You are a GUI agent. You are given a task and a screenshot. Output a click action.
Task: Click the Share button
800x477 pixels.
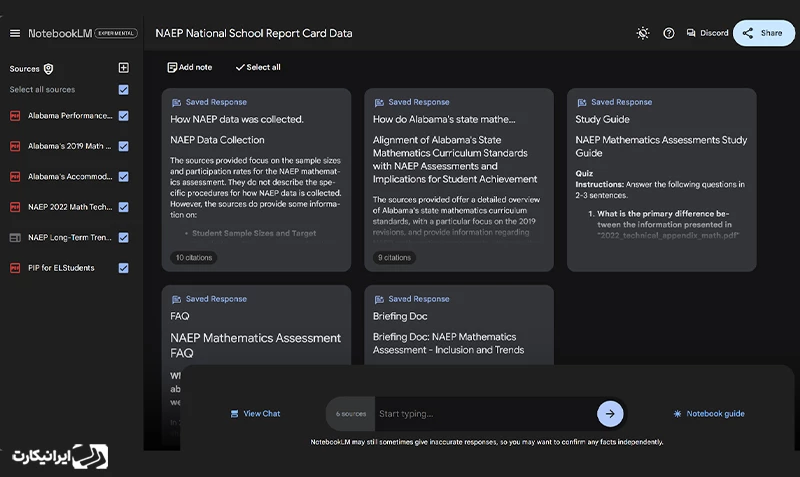click(x=764, y=33)
